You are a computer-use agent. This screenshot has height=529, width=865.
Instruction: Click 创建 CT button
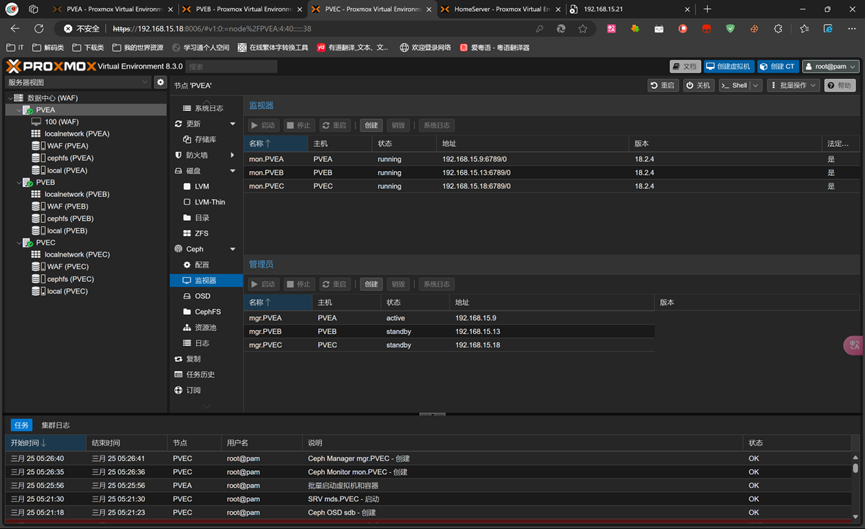click(x=777, y=66)
